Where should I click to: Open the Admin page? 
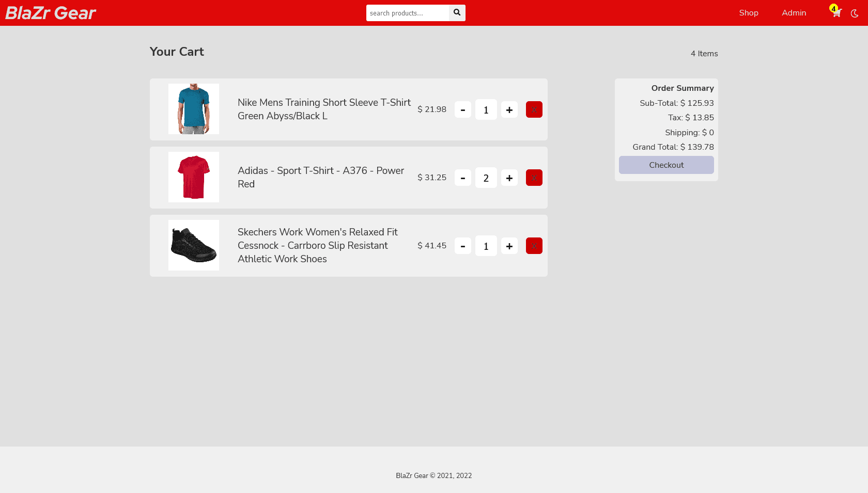pyautogui.click(x=794, y=13)
